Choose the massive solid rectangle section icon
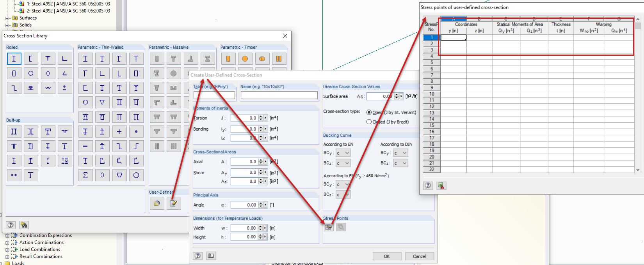 tap(157, 59)
